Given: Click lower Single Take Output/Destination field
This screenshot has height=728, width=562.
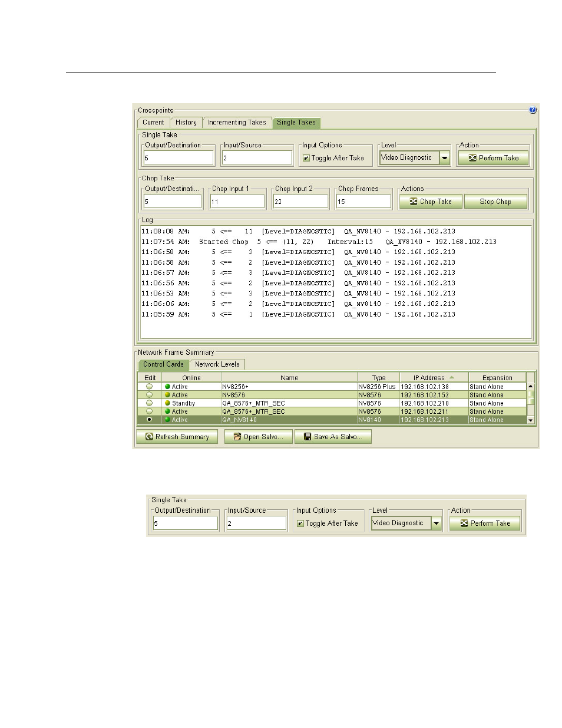Looking at the screenshot, I should tap(186, 523).
